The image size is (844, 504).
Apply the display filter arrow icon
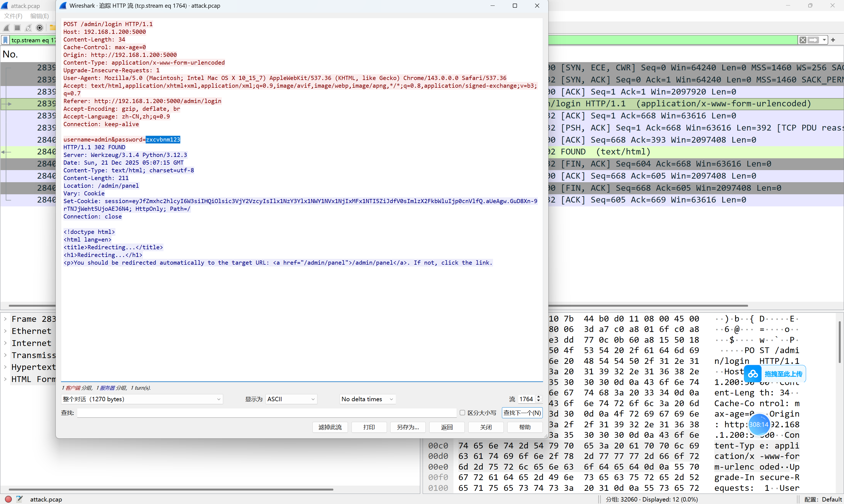[813, 40]
